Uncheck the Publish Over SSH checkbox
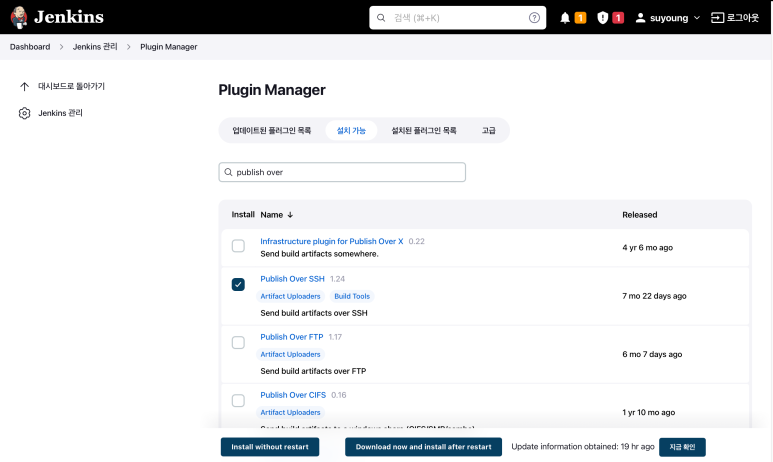The height and width of the screenshot is (462, 773). 238,284
